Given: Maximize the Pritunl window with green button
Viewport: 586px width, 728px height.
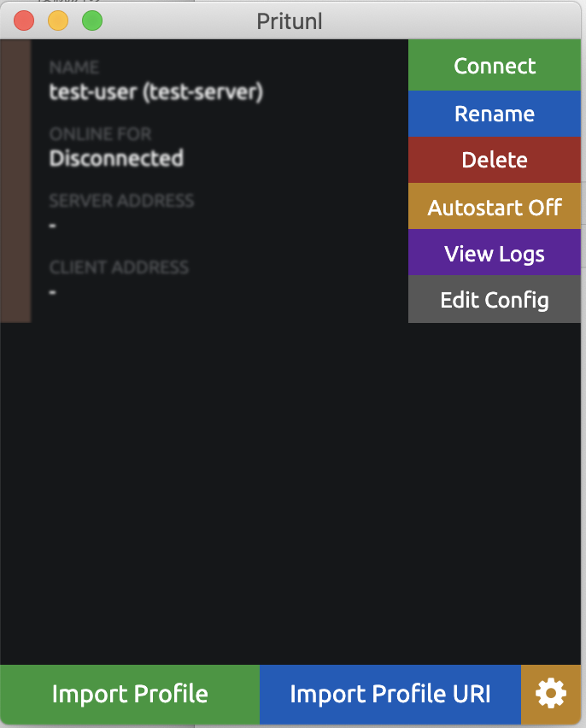Looking at the screenshot, I should click(92, 21).
